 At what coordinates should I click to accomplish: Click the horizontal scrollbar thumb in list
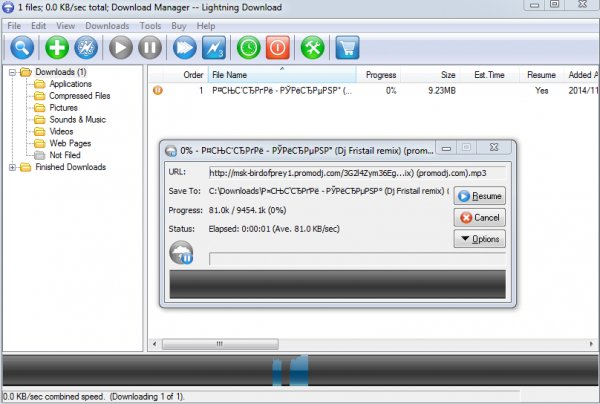tap(220, 344)
